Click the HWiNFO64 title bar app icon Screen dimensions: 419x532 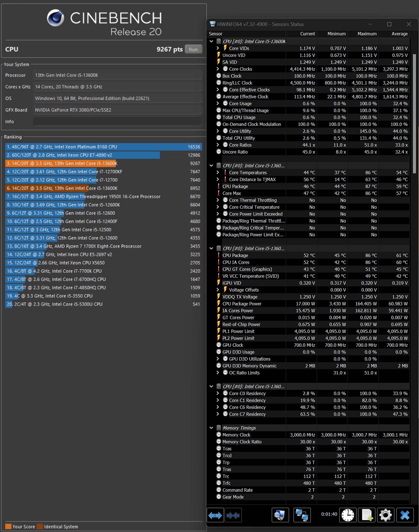click(212, 24)
